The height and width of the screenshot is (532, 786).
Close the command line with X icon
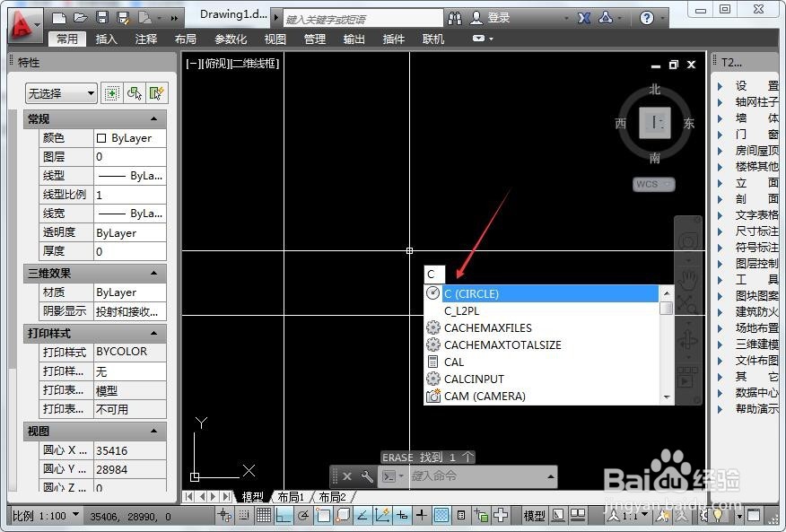pos(347,475)
